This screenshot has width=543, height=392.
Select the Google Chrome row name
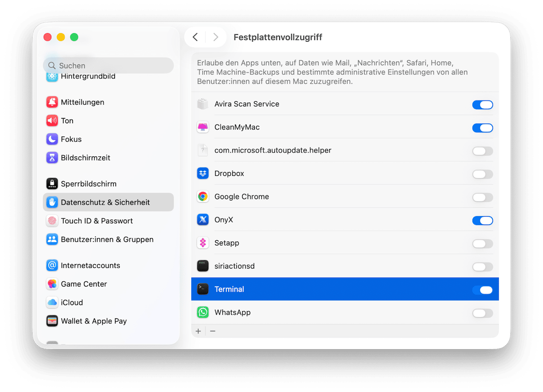coord(242,197)
